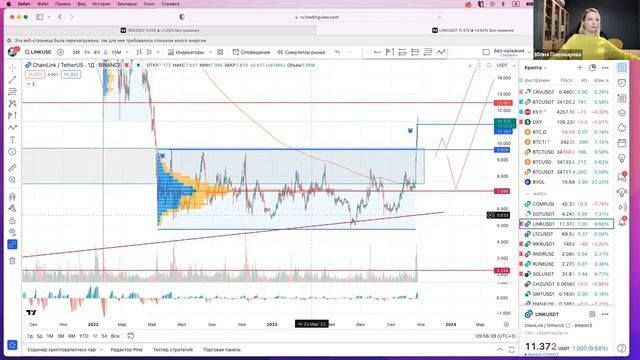
Task: Start Симулятор рынка replay mode
Action: coord(301,52)
